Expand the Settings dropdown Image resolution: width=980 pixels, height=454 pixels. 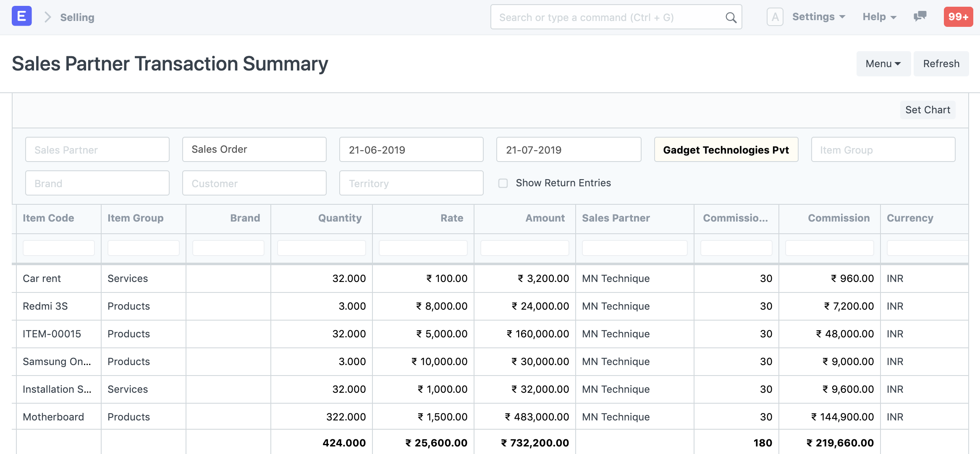[x=818, y=17]
